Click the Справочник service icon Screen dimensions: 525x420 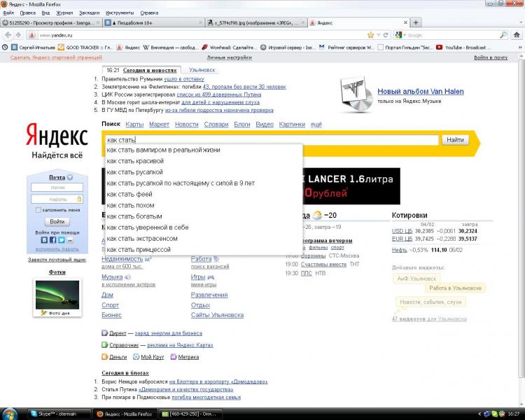point(105,344)
